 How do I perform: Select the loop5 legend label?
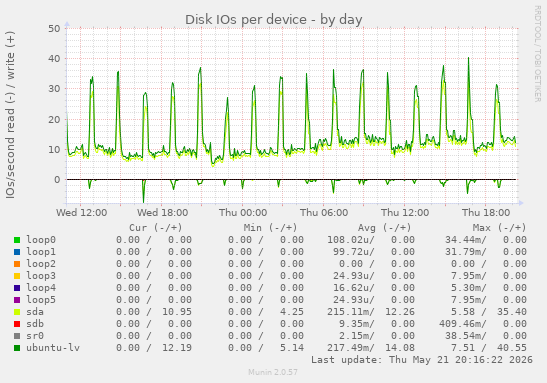[41, 300]
